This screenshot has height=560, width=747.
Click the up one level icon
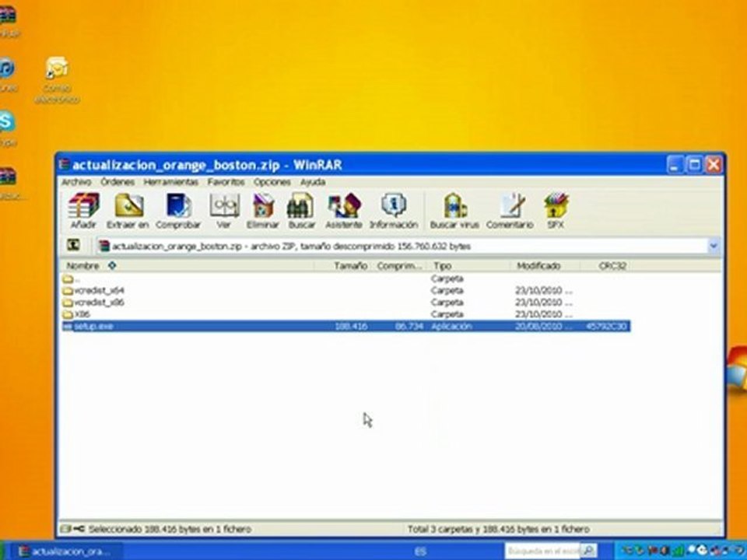click(x=73, y=245)
